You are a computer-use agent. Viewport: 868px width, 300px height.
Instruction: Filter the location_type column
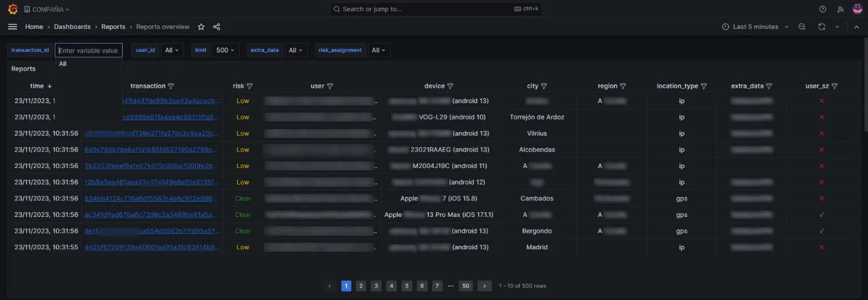click(x=703, y=86)
